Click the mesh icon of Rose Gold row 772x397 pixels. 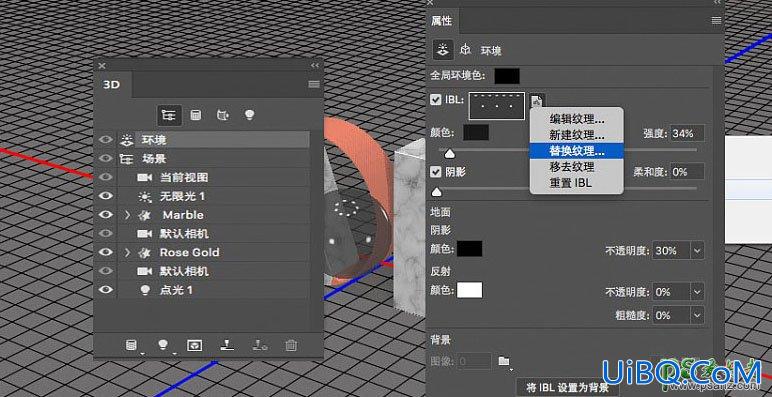tap(145, 253)
